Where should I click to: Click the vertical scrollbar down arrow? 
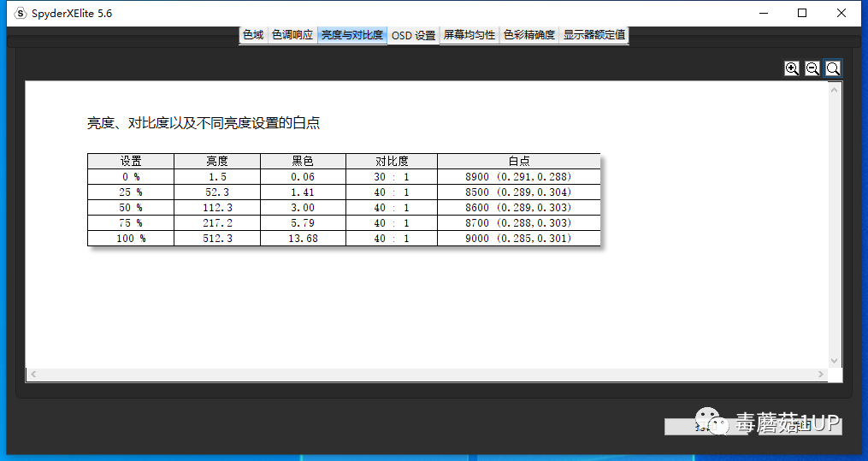[x=835, y=361]
